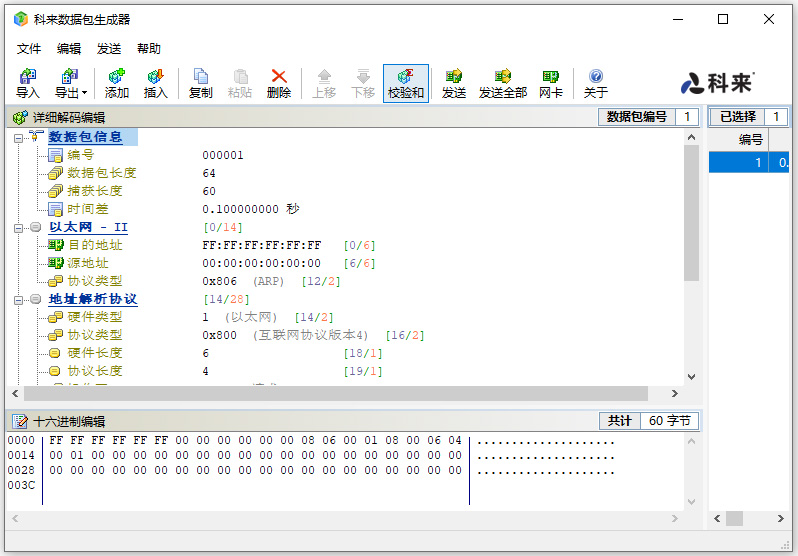Click the 数据包编号 number field
The height and width of the screenshot is (556, 798).
click(x=687, y=117)
